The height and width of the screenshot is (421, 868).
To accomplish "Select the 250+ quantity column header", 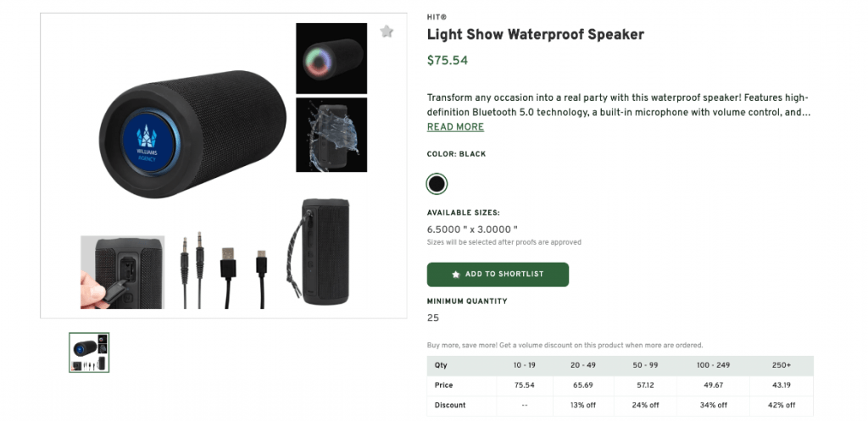I will pos(781,365).
